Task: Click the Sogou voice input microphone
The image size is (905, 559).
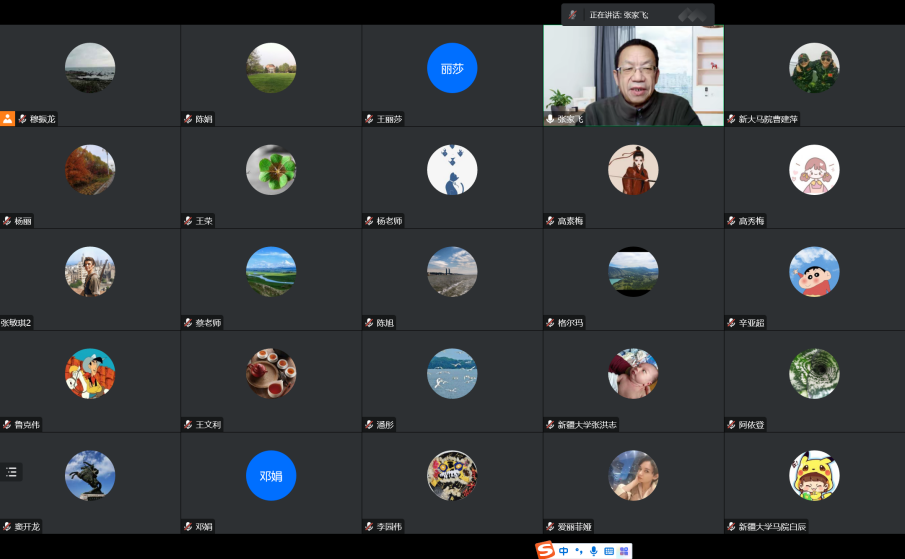Action: point(594,551)
